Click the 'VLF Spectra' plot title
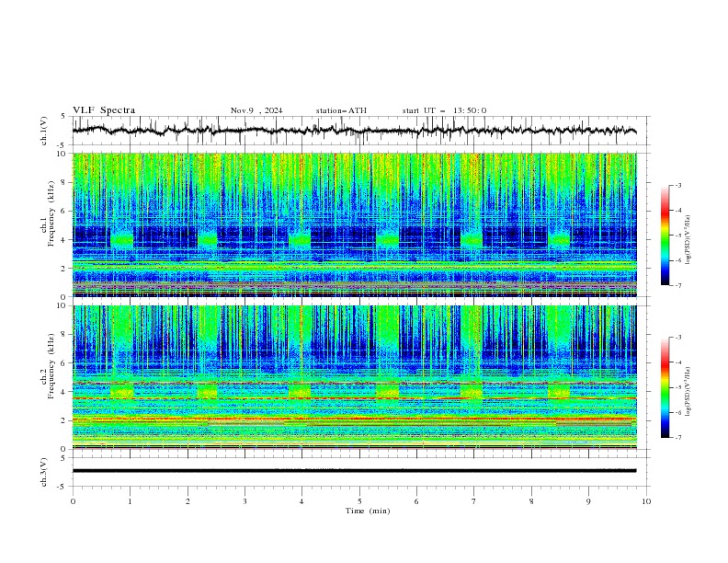The height and width of the screenshot is (563, 728). (x=104, y=110)
